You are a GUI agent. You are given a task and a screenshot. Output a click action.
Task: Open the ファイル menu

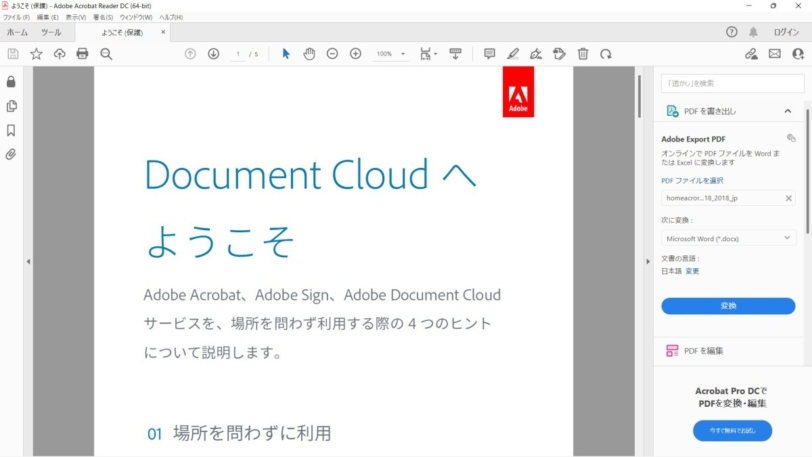click(16, 17)
